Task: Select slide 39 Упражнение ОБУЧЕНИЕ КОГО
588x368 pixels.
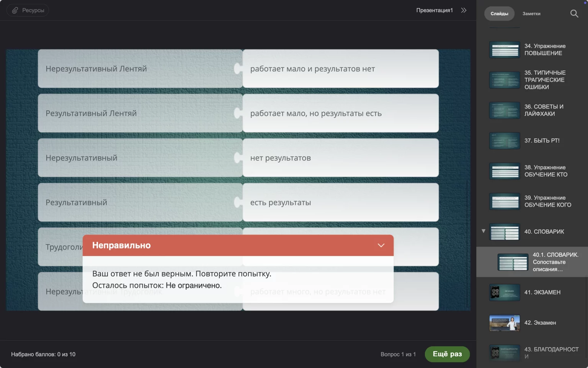Action: click(x=505, y=201)
